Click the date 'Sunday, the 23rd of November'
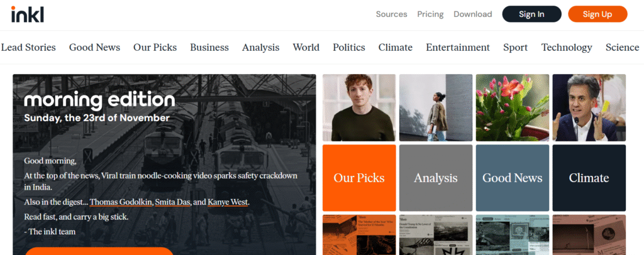This screenshot has width=644, height=255. [x=96, y=118]
